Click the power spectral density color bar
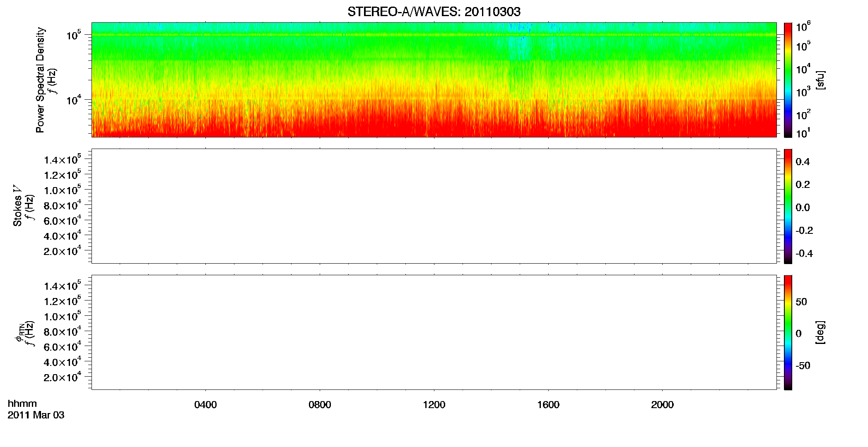This screenshot has width=868, height=447. click(788, 80)
